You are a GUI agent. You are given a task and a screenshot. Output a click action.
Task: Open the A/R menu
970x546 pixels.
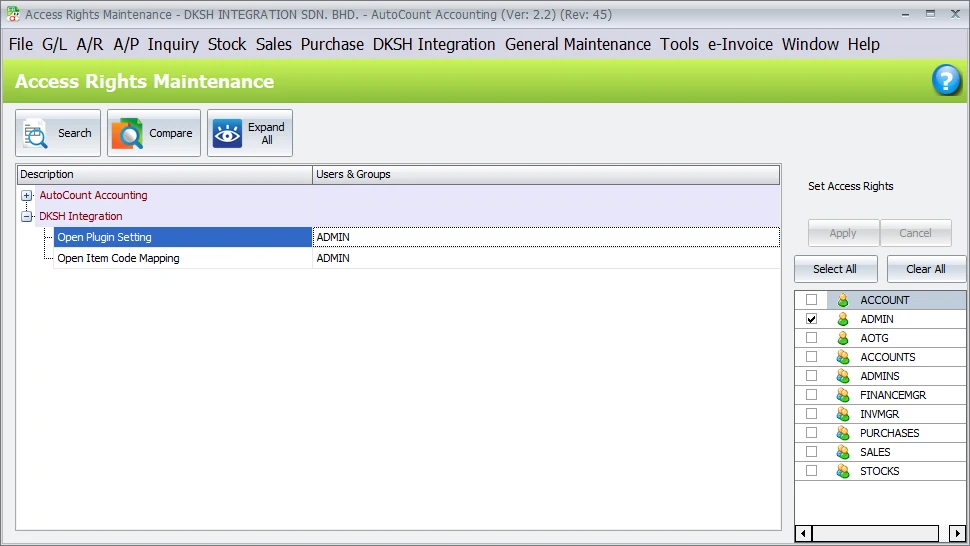90,45
